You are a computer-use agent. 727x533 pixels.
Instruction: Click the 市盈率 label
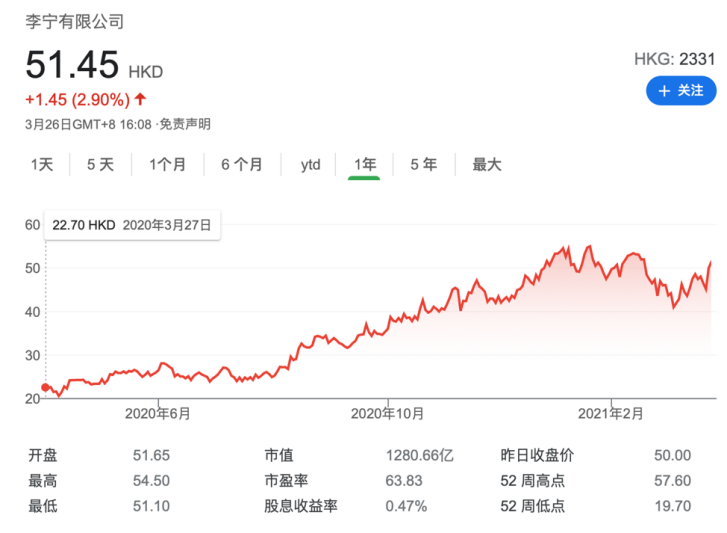point(286,481)
